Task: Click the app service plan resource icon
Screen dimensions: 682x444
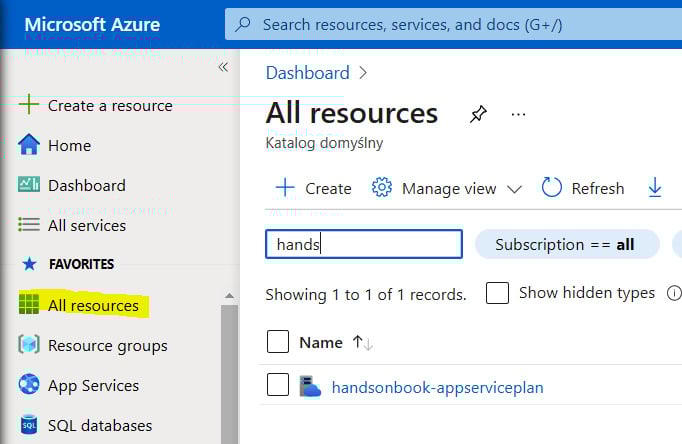Action: click(x=310, y=386)
